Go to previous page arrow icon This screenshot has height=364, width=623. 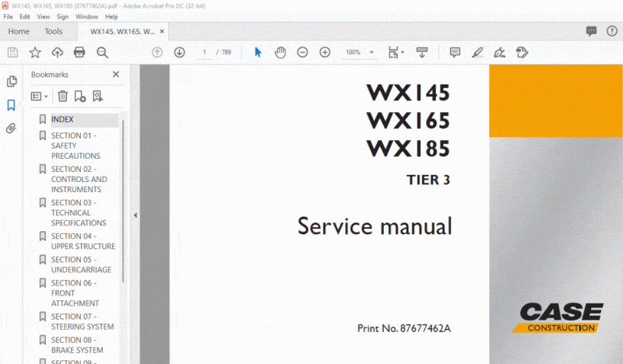click(x=157, y=52)
